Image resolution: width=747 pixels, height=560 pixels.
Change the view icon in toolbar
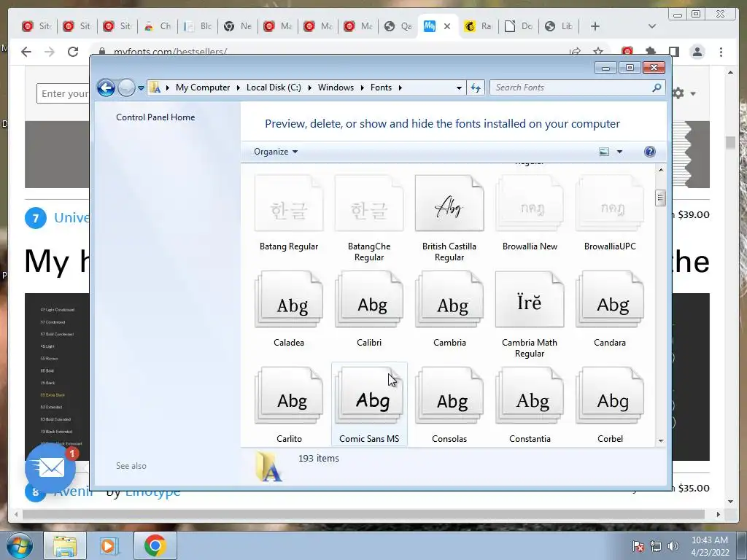click(603, 152)
